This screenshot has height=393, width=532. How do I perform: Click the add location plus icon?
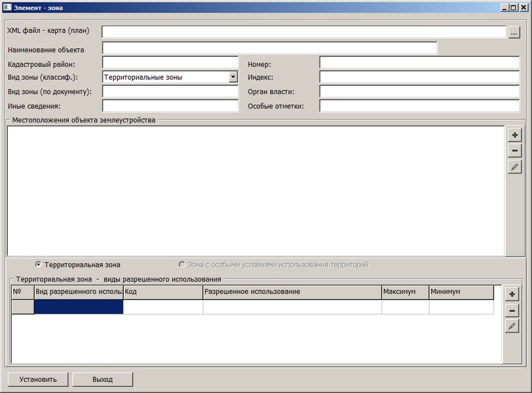514,135
